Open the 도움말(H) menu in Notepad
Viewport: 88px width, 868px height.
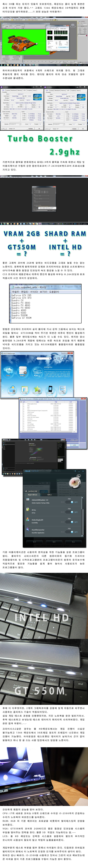click(54, 292)
